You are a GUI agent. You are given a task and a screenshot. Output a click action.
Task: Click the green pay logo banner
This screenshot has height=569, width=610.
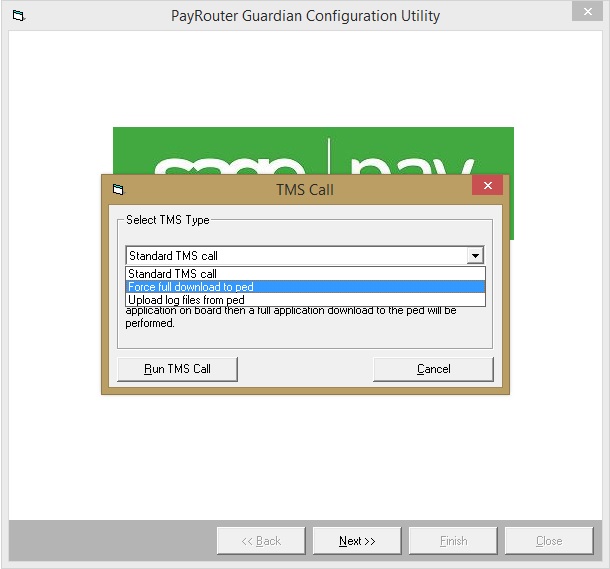coord(313,151)
